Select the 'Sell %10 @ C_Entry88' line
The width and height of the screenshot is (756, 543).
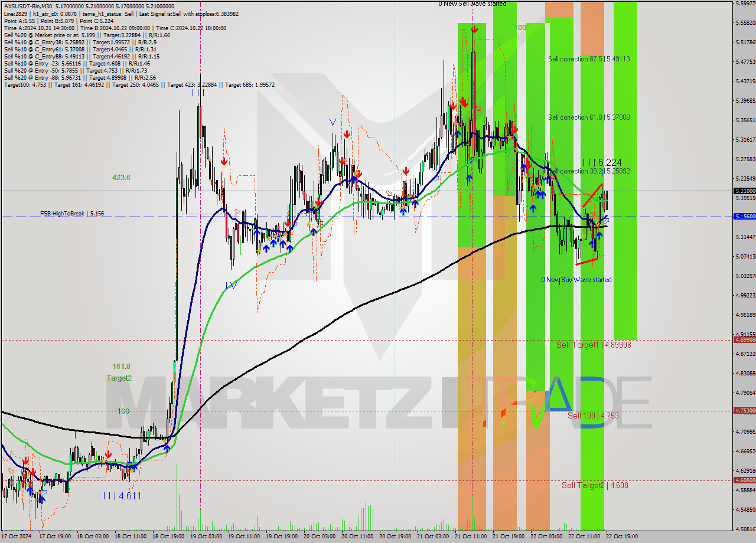tap(82, 56)
